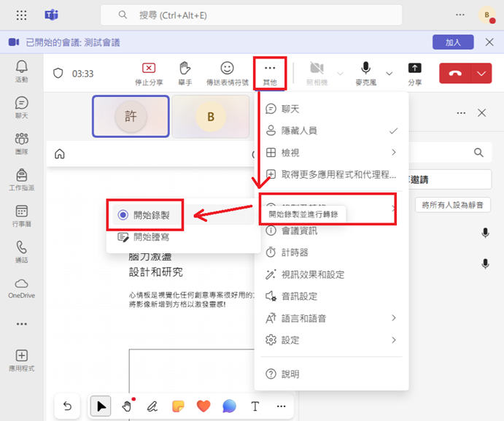Open Calendar (行事曆) in left sidebar
This screenshot has height=421, width=504.
22,216
